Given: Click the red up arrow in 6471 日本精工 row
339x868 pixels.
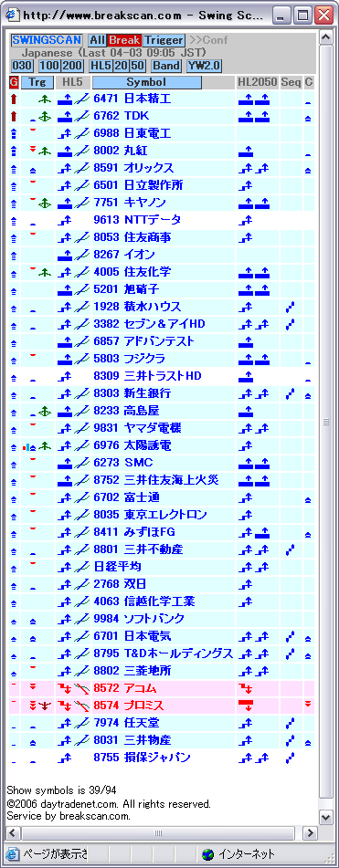Looking at the screenshot, I should 14,99.
